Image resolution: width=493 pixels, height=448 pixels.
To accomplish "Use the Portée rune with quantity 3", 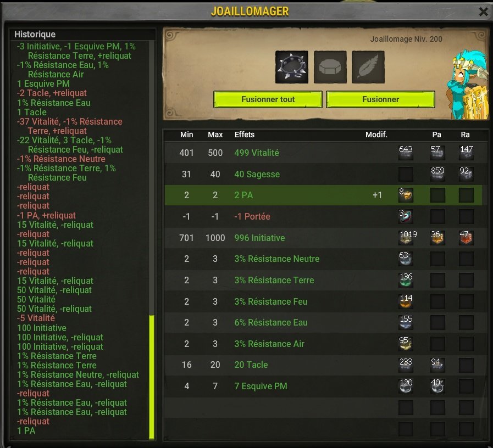I will 406,216.
